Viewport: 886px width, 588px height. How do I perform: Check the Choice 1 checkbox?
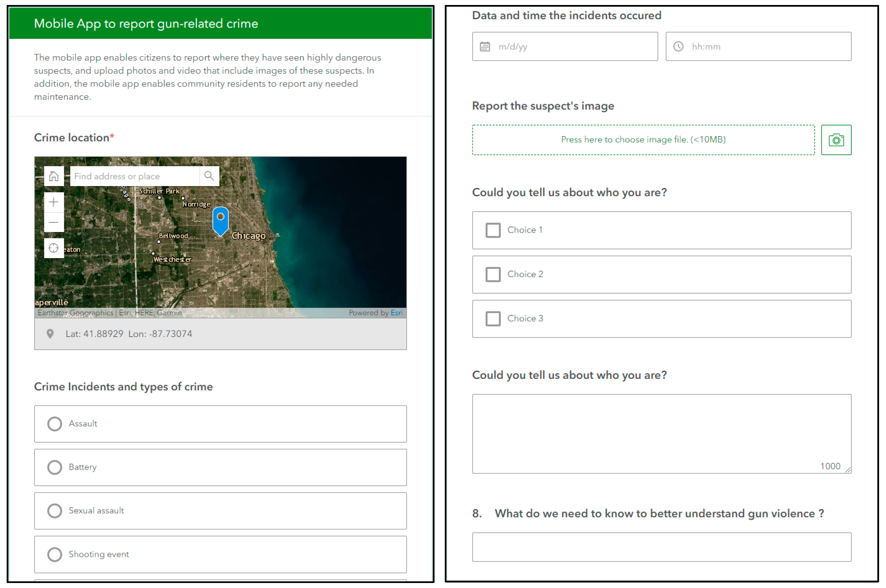point(493,230)
